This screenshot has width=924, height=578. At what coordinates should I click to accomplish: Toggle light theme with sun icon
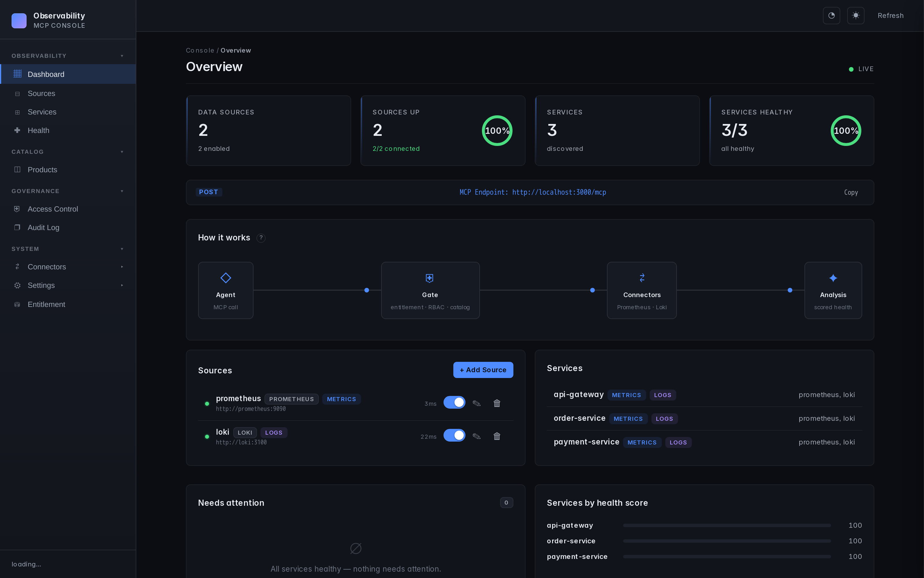856,16
